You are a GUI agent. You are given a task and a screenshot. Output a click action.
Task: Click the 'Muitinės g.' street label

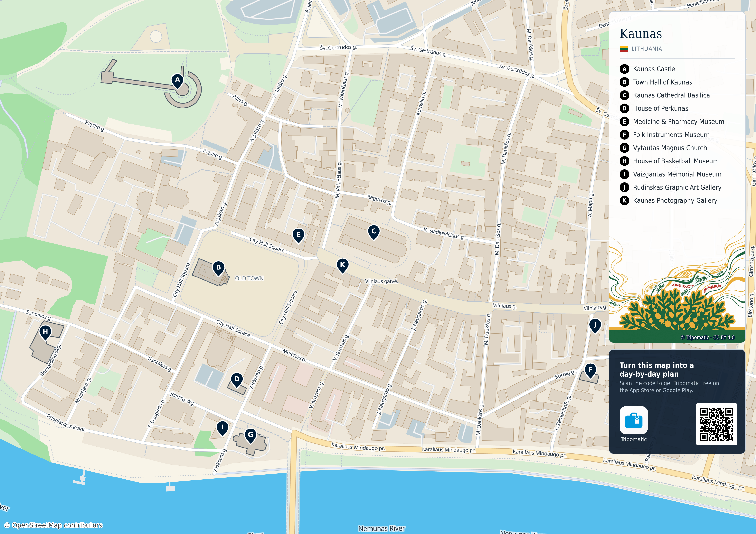click(x=294, y=355)
